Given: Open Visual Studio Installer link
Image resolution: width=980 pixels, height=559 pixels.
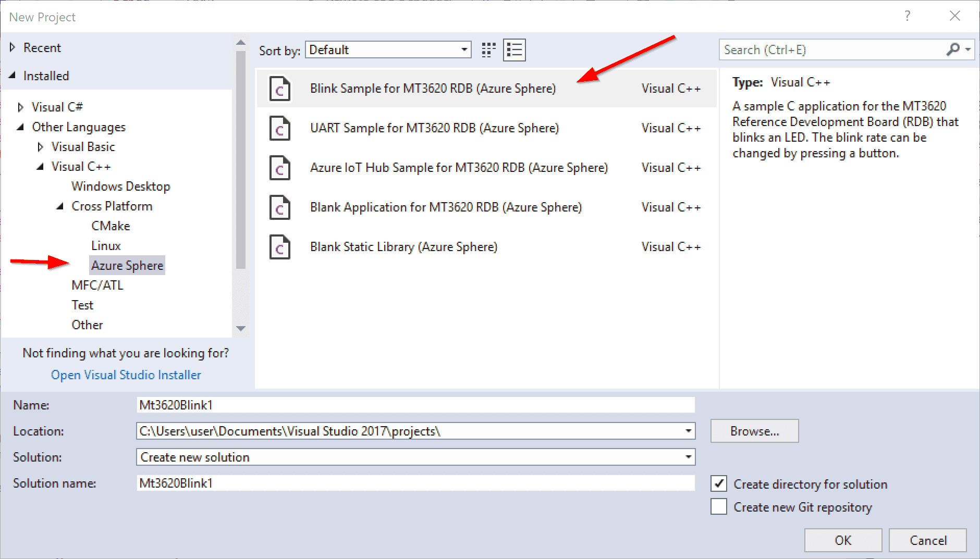Looking at the screenshot, I should [x=126, y=375].
